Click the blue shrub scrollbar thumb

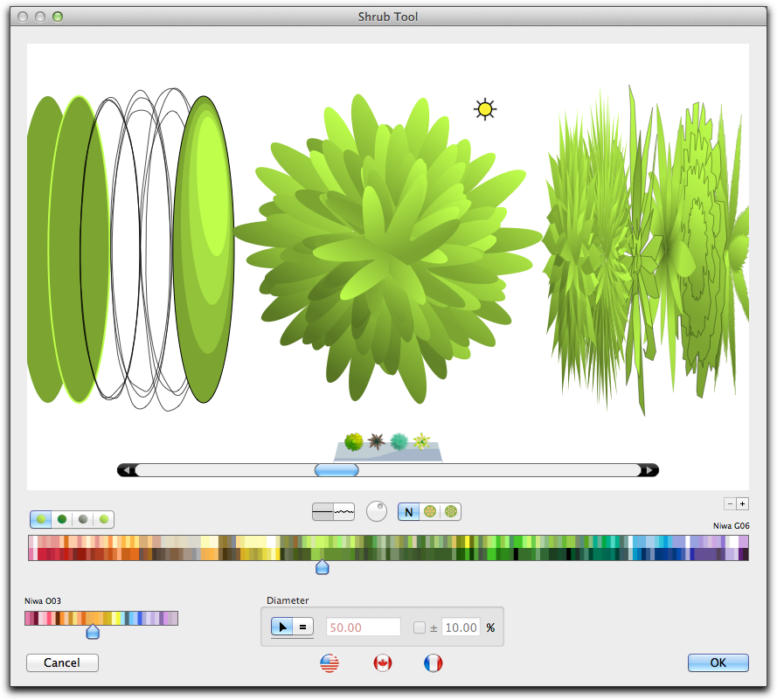(x=336, y=470)
